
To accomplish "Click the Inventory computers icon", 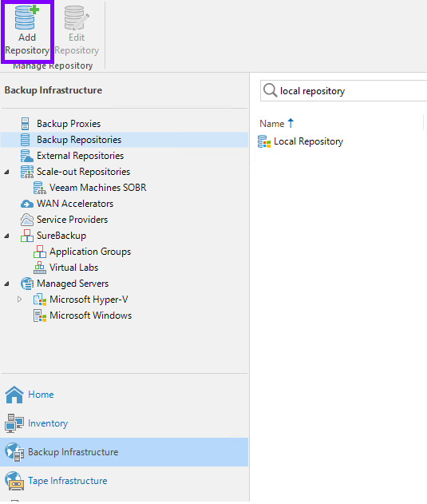I will tap(14, 423).
